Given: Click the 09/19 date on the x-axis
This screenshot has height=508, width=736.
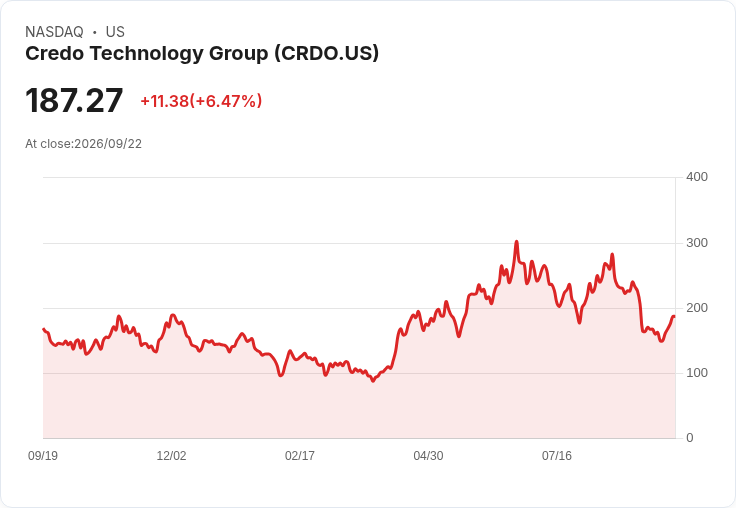Looking at the screenshot, I should (x=43, y=455).
